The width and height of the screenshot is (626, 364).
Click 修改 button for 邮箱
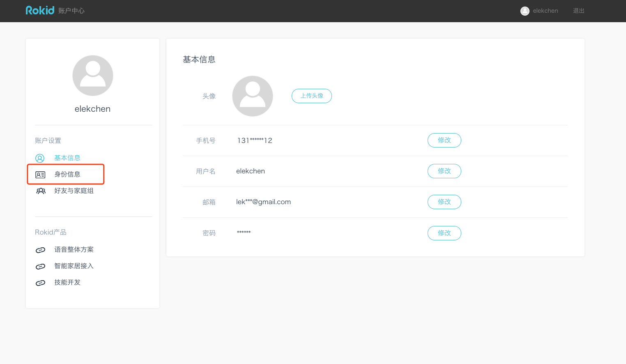[x=444, y=202]
